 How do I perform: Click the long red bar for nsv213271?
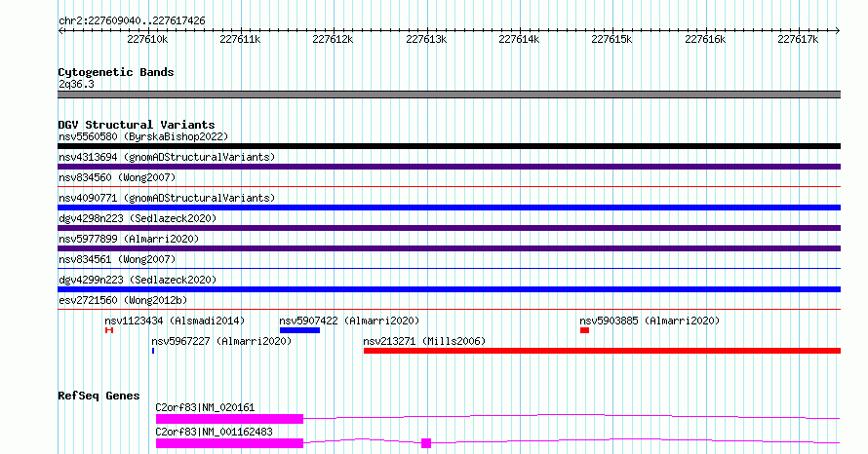point(603,351)
